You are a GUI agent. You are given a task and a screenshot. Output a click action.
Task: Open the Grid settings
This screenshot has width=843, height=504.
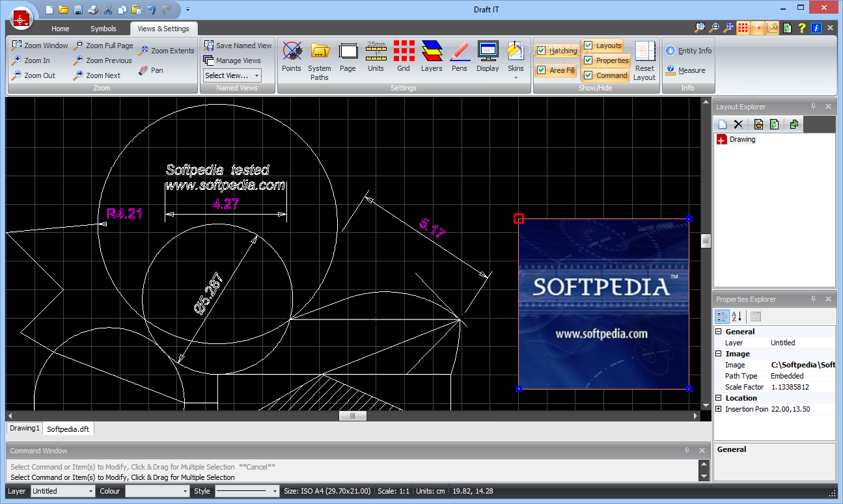[x=404, y=57]
